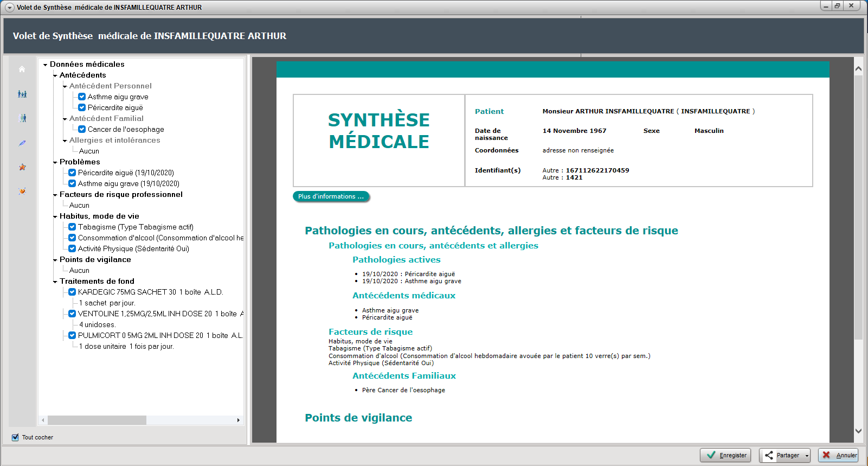Image resolution: width=868 pixels, height=466 pixels.
Task: Click the tree horizontal scrollbar thumb
Action: tap(97, 420)
